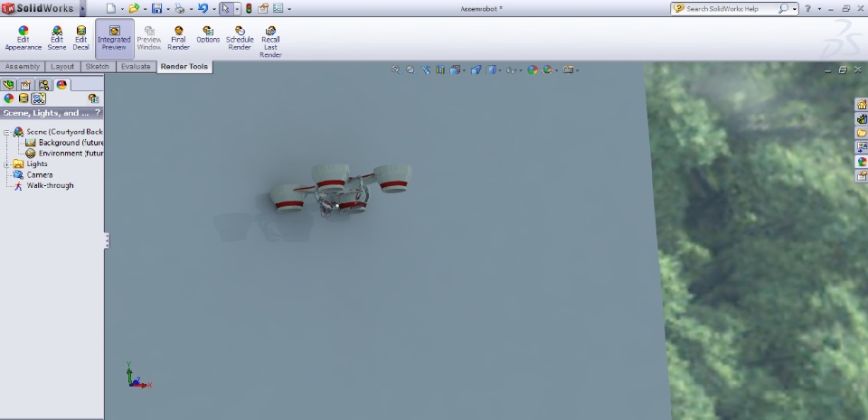Open the DisplayManager tab
Viewport: 868px width, 420px height.
(x=62, y=85)
